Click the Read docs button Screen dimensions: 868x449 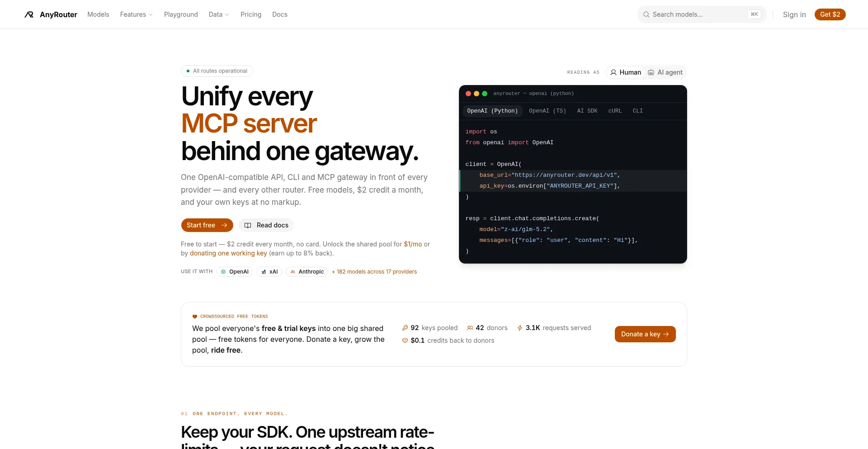pos(266,225)
